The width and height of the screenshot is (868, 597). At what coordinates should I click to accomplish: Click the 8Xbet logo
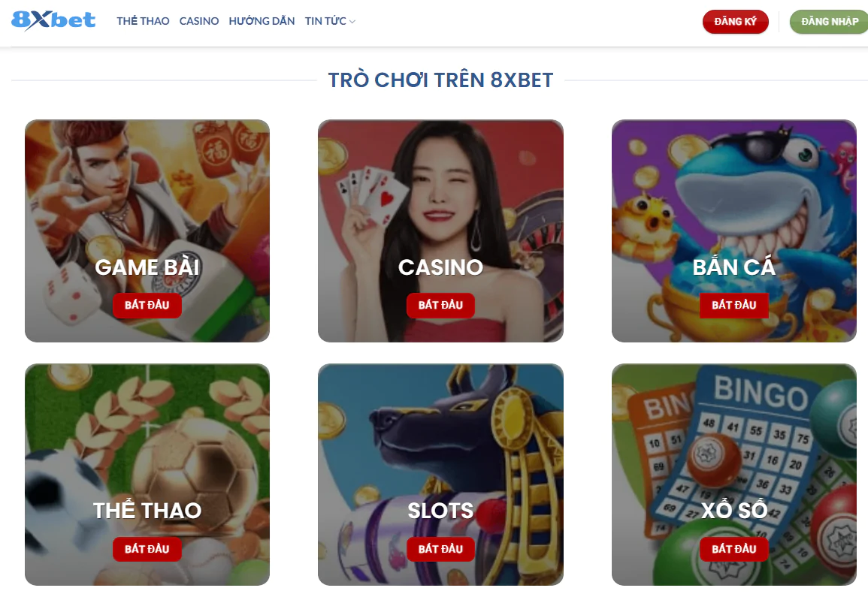pyautogui.click(x=53, y=20)
